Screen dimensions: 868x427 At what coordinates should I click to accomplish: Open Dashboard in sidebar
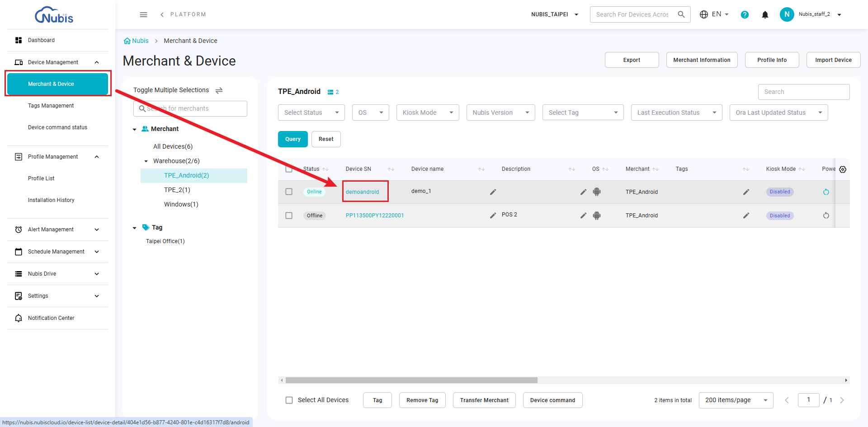58,40
